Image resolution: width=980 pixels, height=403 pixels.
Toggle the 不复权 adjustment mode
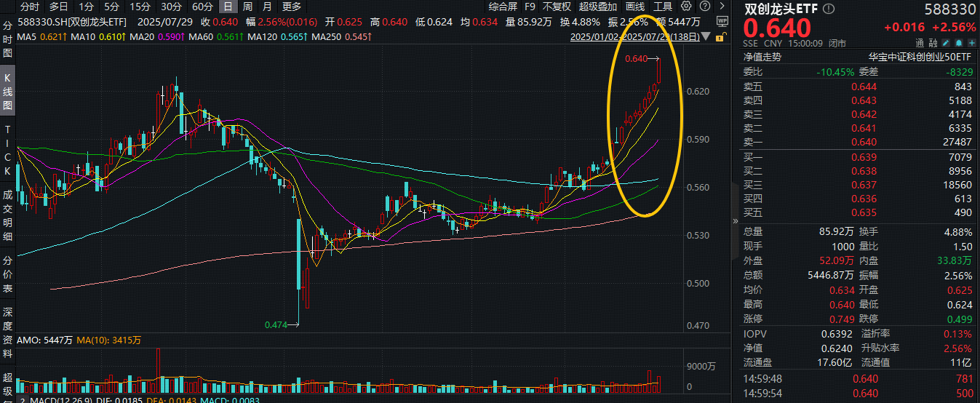[x=557, y=7]
